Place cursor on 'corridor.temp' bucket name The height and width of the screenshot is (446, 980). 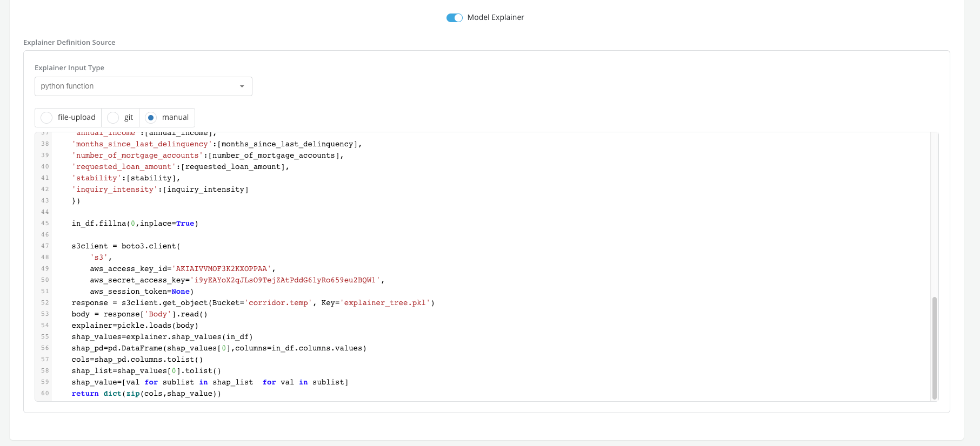point(278,303)
